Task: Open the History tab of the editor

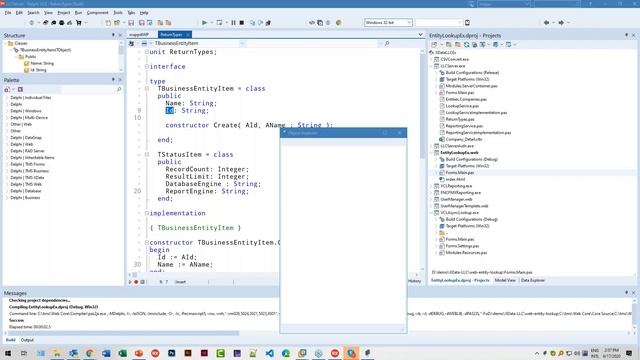Action: coord(414,281)
